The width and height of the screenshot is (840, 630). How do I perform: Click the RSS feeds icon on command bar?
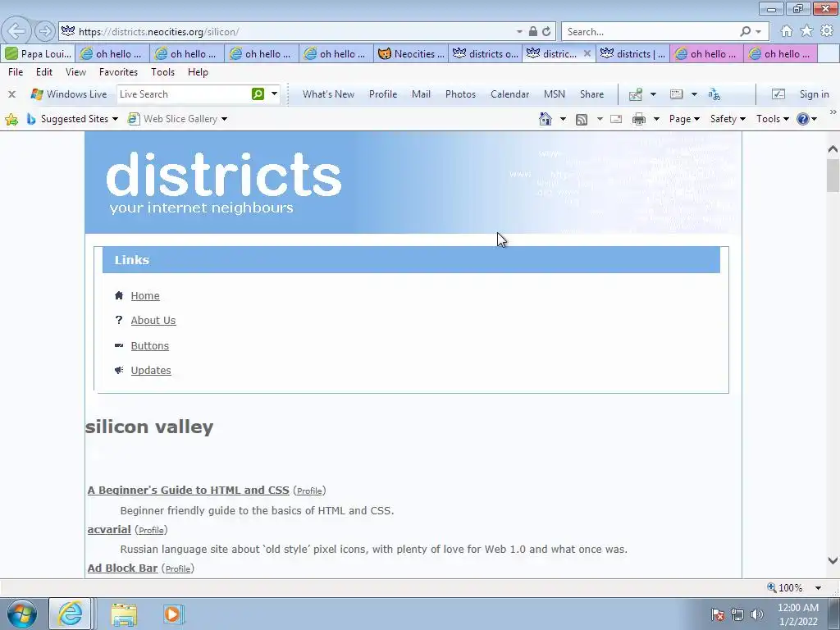(582, 120)
